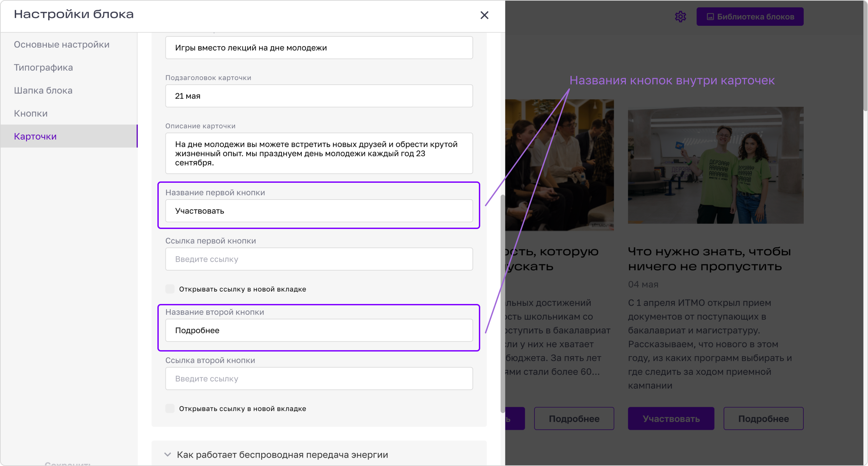Viewport: 868px width, 466px height.
Task: Focus the card subtitle field 21 мая
Action: click(319, 96)
